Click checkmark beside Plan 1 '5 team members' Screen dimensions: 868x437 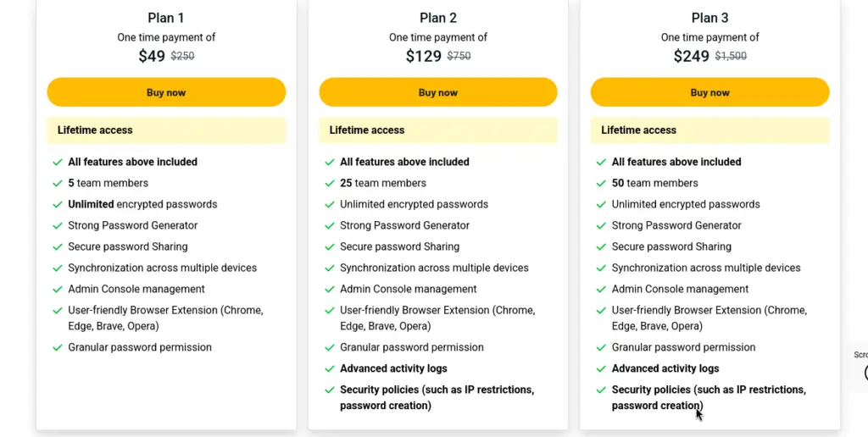pyautogui.click(x=58, y=184)
